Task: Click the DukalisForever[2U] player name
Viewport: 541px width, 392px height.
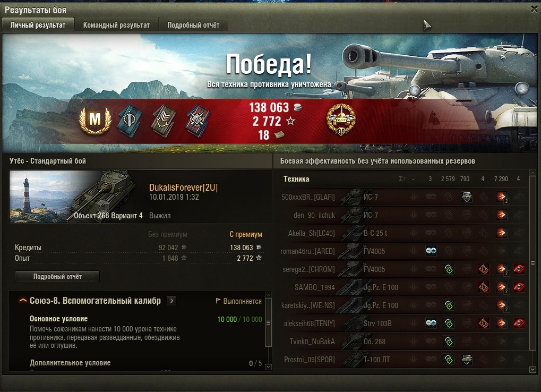Action: 183,188
